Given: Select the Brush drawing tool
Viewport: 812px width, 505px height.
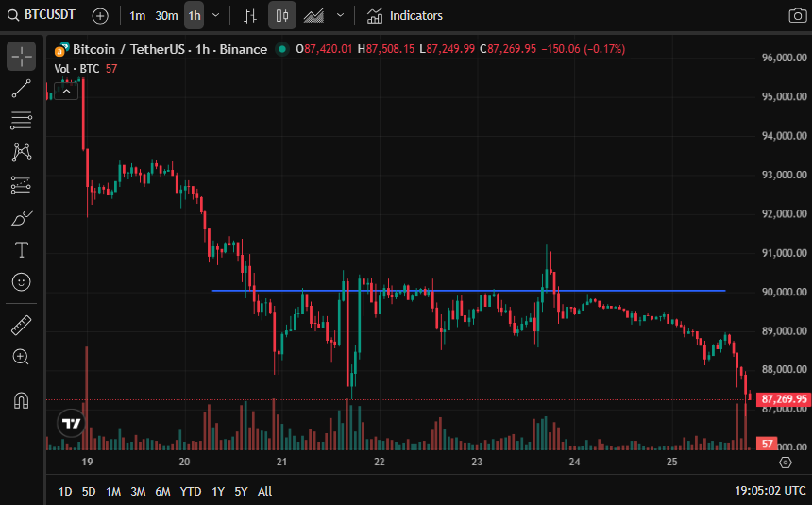Looking at the screenshot, I should click(21, 217).
